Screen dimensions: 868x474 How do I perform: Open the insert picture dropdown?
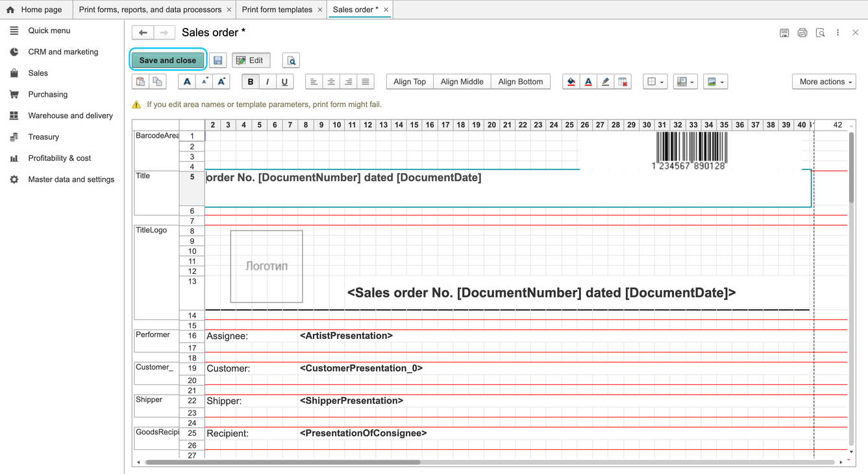point(715,82)
